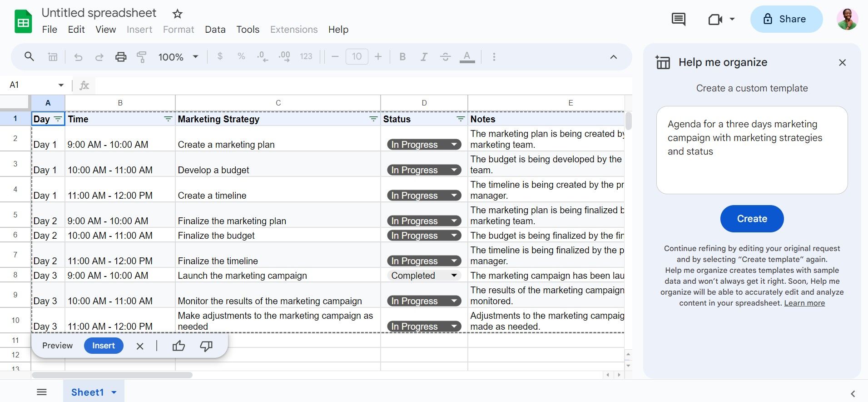Open the 123 number format menu
The height and width of the screenshot is (402, 868).
306,56
